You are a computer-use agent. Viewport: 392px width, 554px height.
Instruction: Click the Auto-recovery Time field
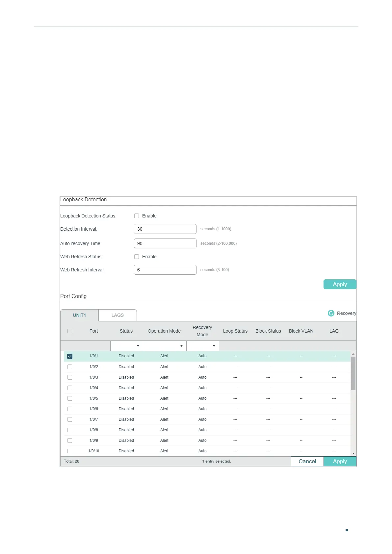pos(165,243)
